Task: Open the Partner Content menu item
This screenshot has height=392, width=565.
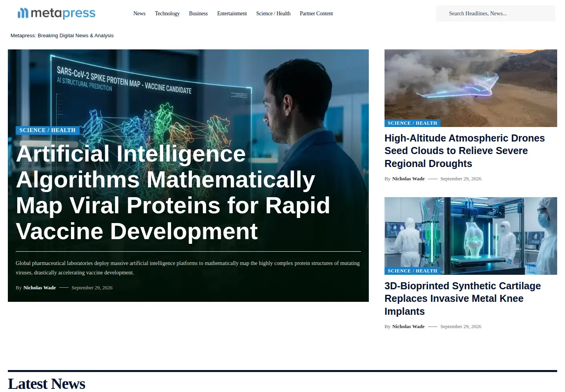Action: pyautogui.click(x=316, y=13)
